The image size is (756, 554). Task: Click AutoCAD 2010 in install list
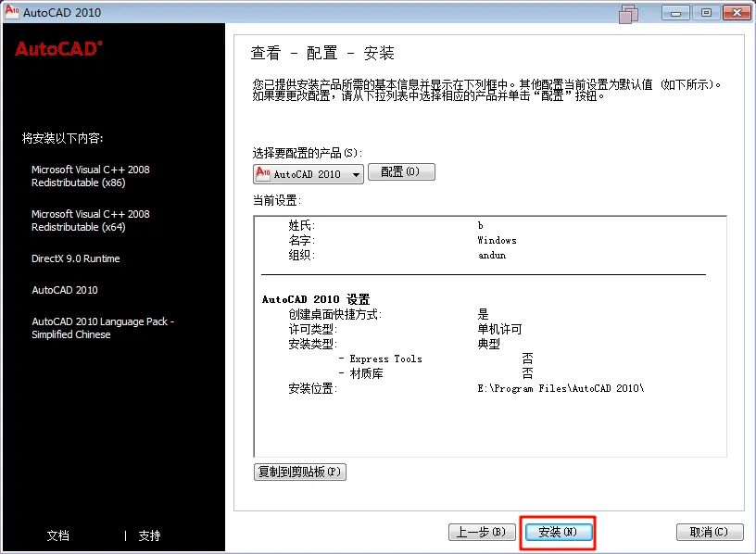[x=65, y=290]
